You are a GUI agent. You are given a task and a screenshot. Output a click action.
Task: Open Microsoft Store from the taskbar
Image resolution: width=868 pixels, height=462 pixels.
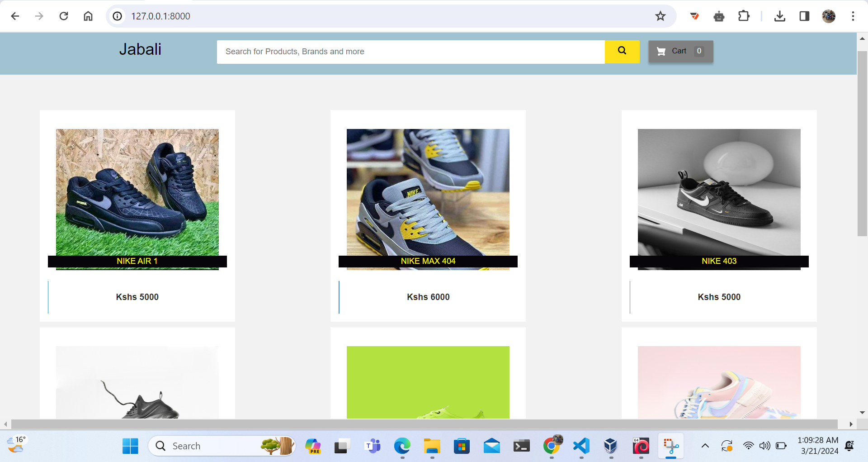[462, 446]
